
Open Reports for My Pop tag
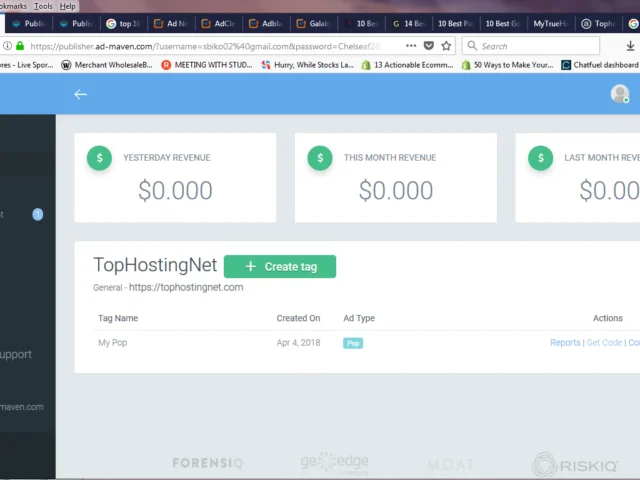565,342
